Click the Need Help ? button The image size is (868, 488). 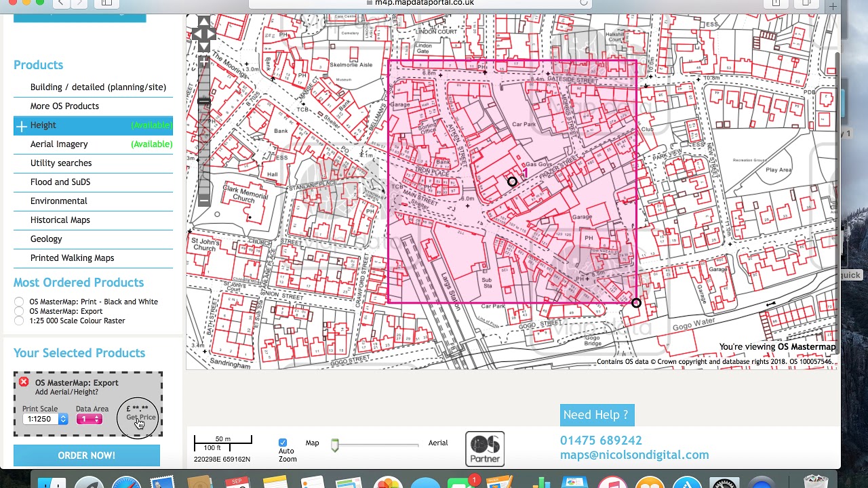(596, 415)
